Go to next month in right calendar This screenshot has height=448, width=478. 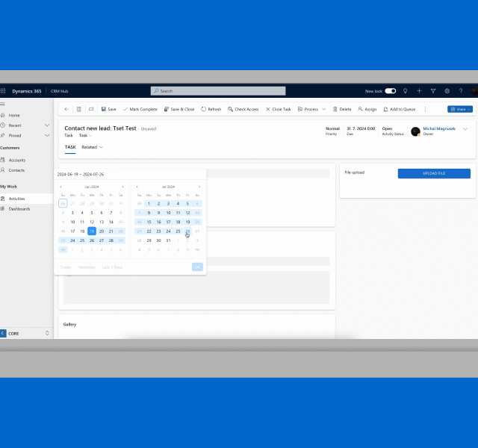click(199, 187)
